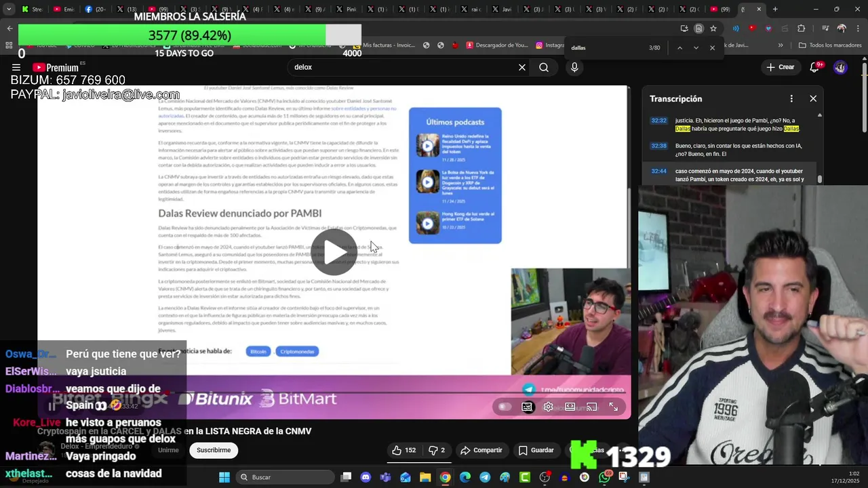This screenshot has width=868, height=488.
Task: Click the find bar 'dallas' field
Action: click(x=606, y=47)
